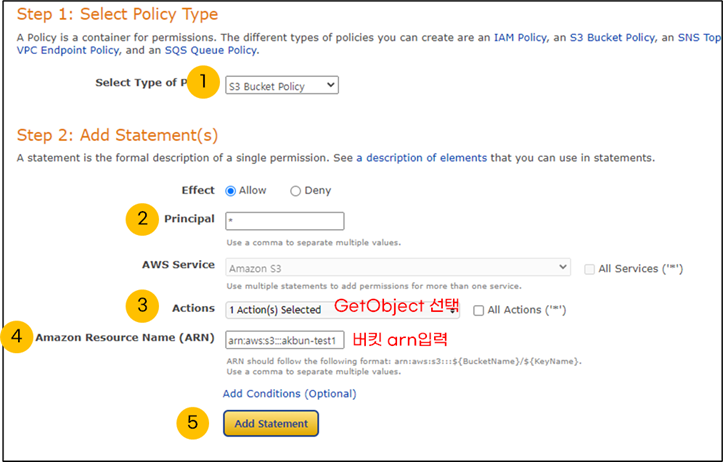Image resolution: width=723 pixels, height=462 pixels.
Task: Click the Add Statement button
Action: point(271,423)
